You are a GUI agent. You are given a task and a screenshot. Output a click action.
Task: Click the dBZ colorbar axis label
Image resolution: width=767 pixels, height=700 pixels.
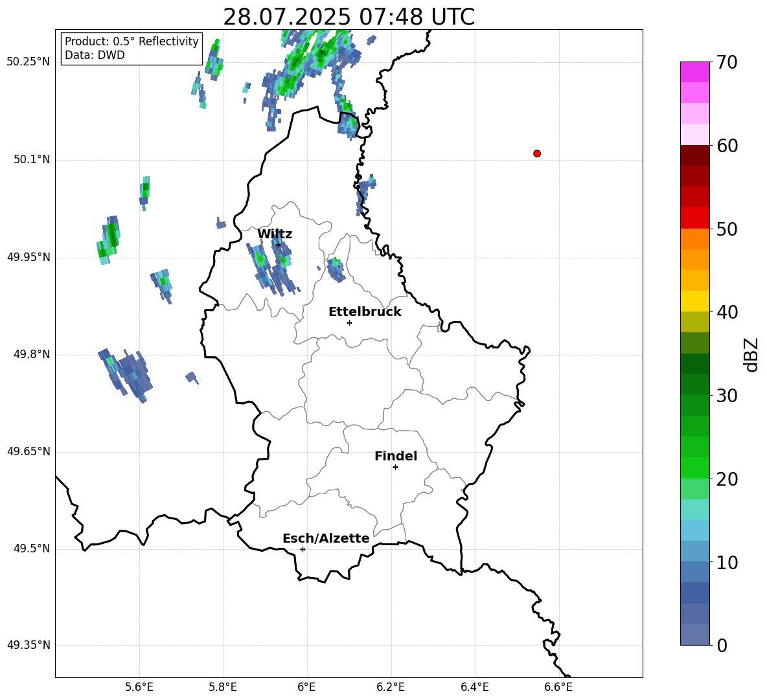(x=752, y=354)
